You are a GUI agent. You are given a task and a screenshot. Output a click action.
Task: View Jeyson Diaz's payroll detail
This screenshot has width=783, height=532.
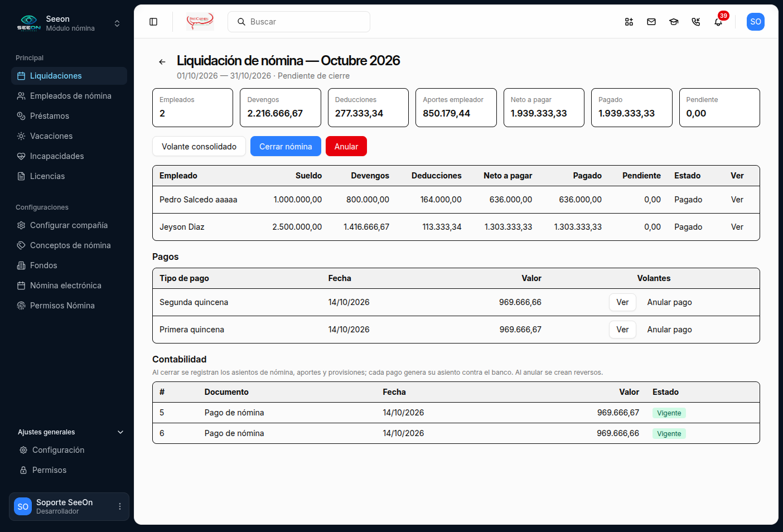[x=737, y=227]
